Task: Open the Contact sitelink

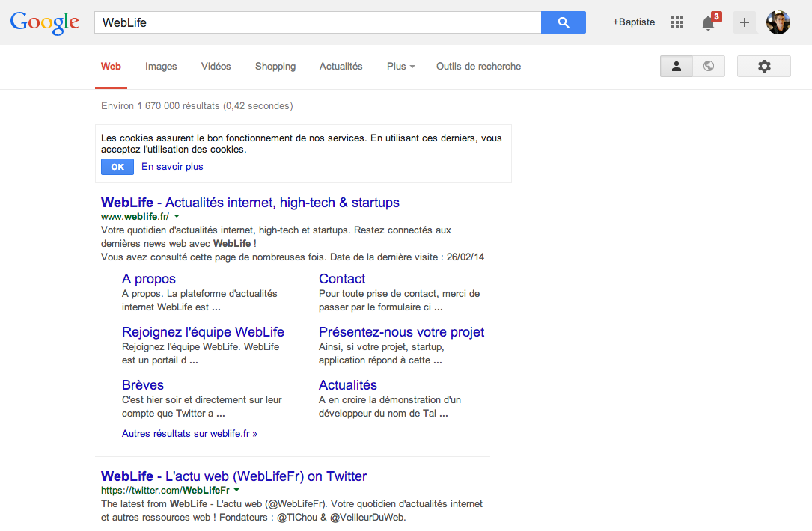Action: point(342,279)
